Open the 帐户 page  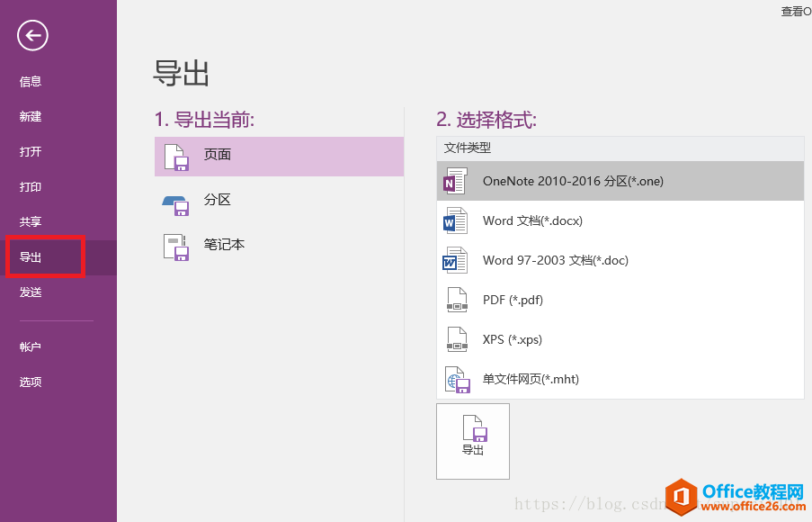(30, 346)
